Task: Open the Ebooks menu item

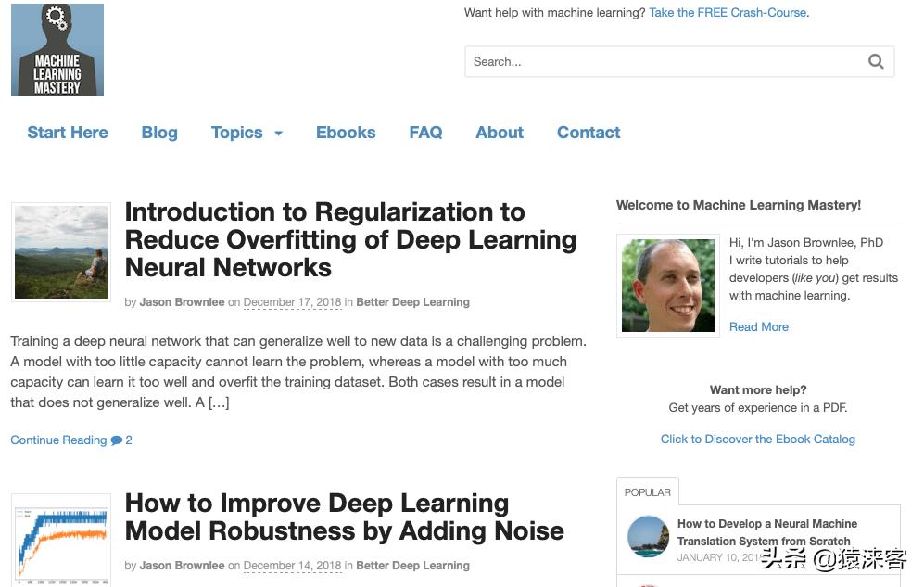Action: tap(346, 133)
